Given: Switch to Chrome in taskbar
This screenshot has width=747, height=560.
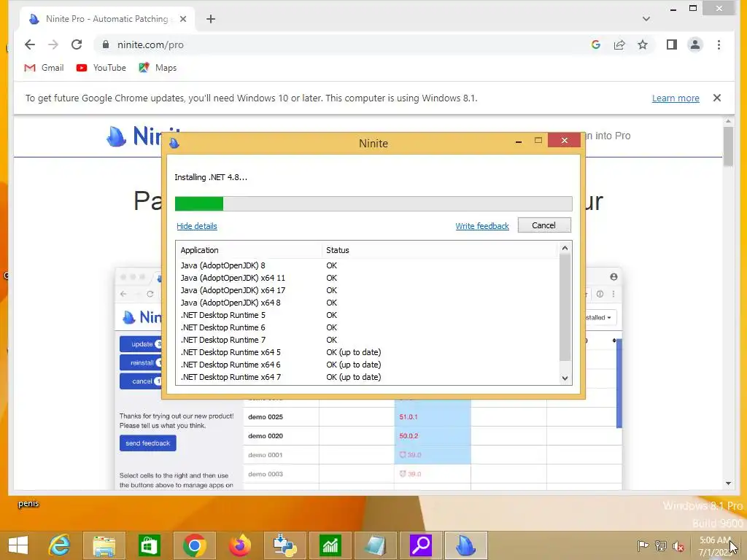Looking at the screenshot, I should pyautogui.click(x=194, y=545).
